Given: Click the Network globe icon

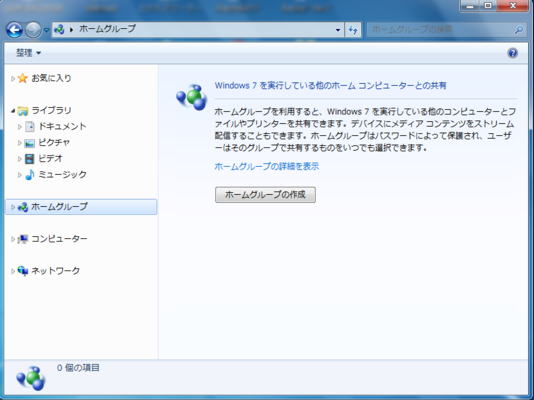Looking at the screenshot, I should click(x=23, y=271).
